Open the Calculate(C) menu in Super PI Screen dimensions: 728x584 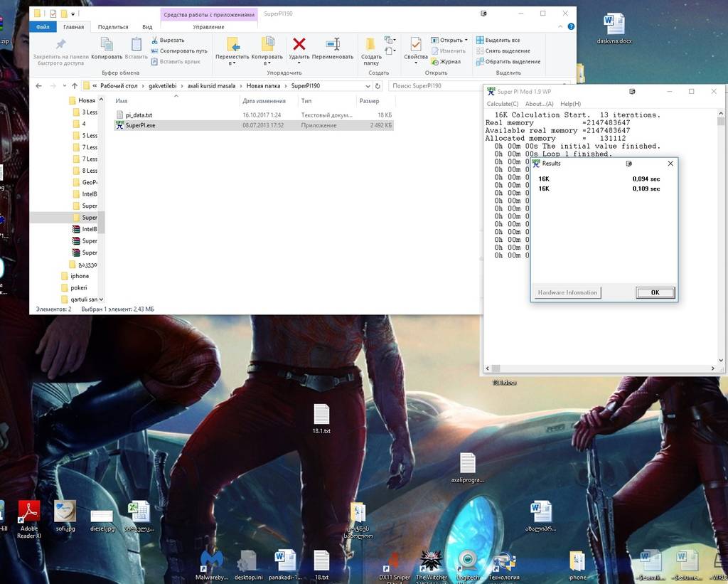click(x=503, y=104)
